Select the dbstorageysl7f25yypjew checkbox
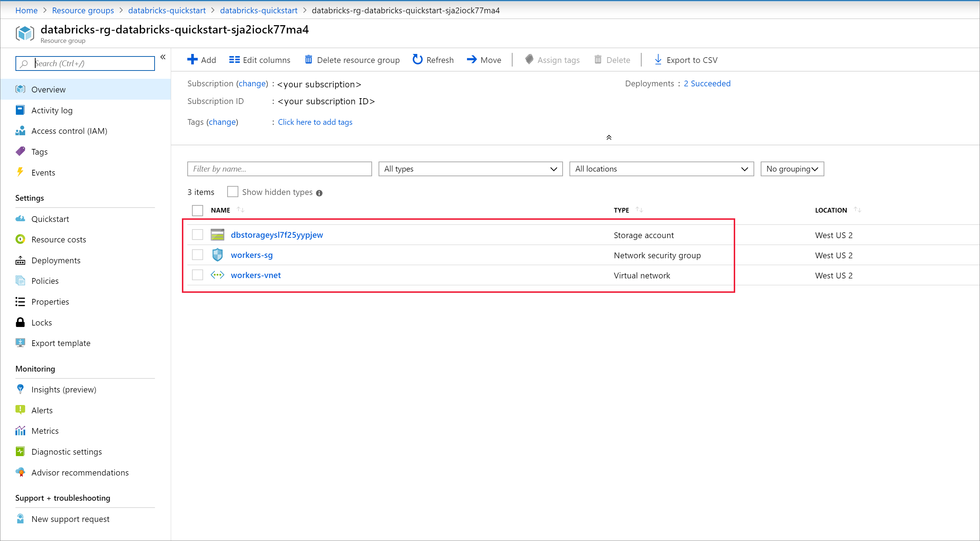Image resolution: width=980 pixels, height=541 pixels. coord(198,235)
